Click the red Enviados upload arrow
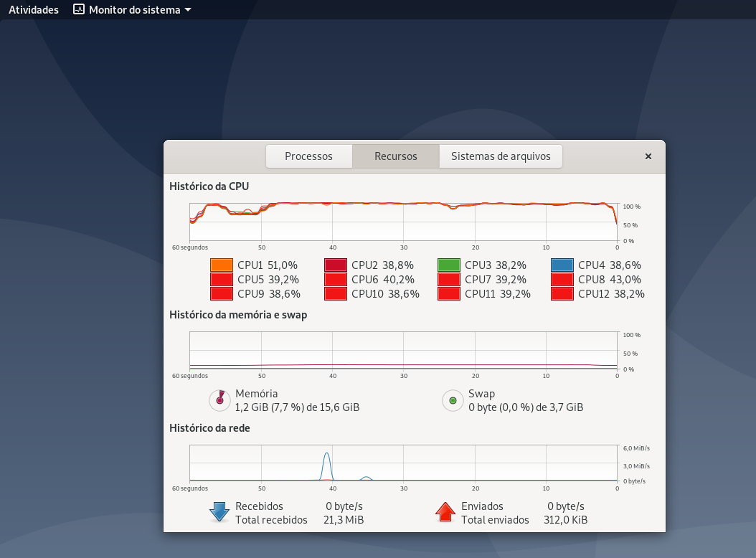Viewport: 756px width, 558px height. pyautogui.click(x=445, y=512)
